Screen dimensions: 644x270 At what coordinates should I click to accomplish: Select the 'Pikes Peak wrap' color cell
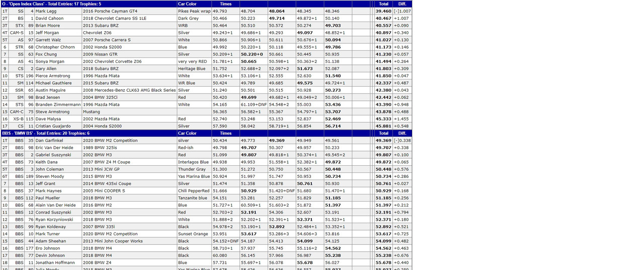[194, 11]
